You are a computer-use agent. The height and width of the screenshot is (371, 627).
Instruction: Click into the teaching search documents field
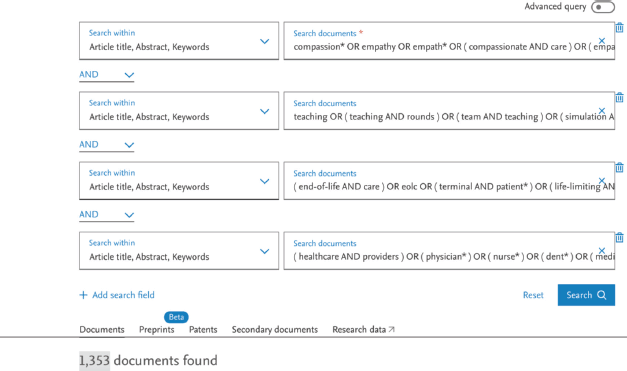pos(449,111)
